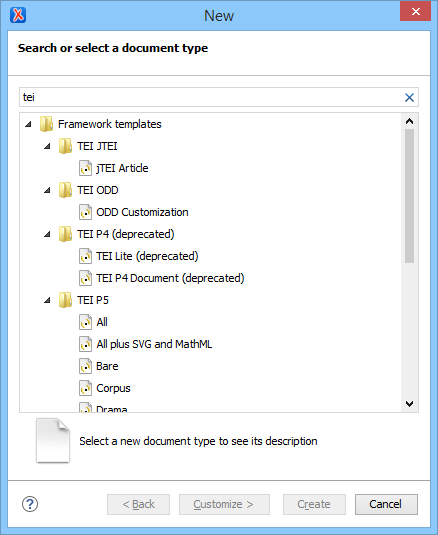
Task: Select the All template under TEI P5
Action: pos(102,322)
